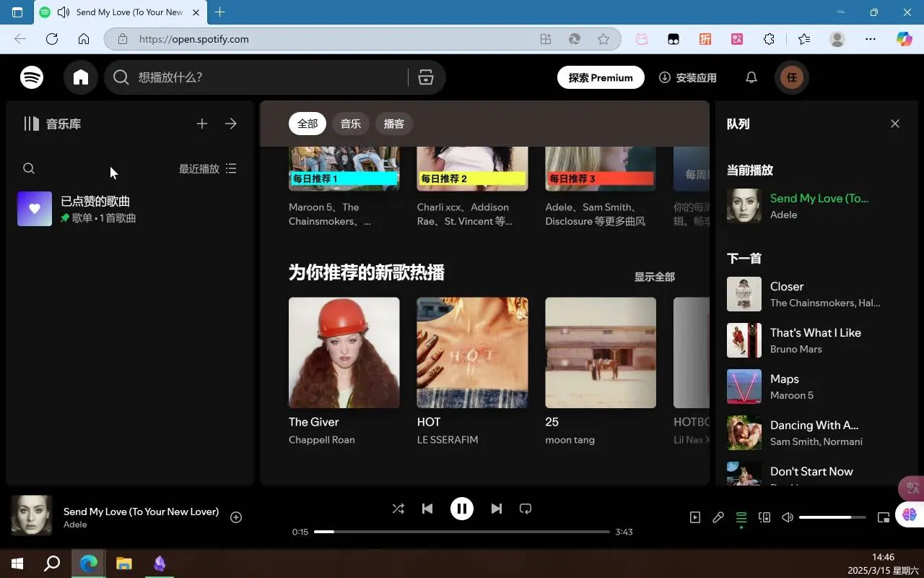Viewport: 924px width, 578px height.
Task: Play Dancing With A... from the queue
Action: (x=816, y=433)
